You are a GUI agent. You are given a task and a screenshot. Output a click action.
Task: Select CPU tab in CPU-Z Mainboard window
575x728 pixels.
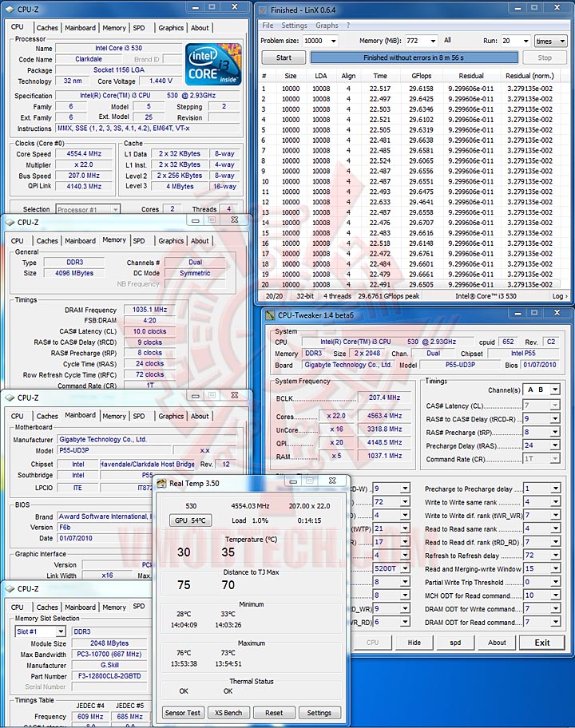click(x=18, y=417)
